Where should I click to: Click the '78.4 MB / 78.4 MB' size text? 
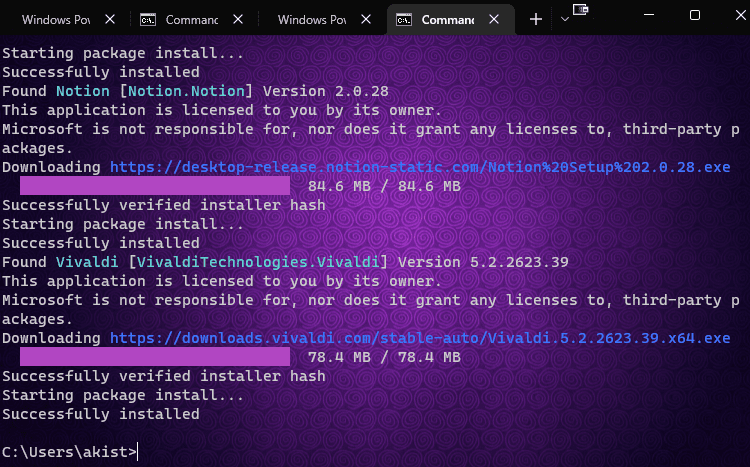point(384,356)
